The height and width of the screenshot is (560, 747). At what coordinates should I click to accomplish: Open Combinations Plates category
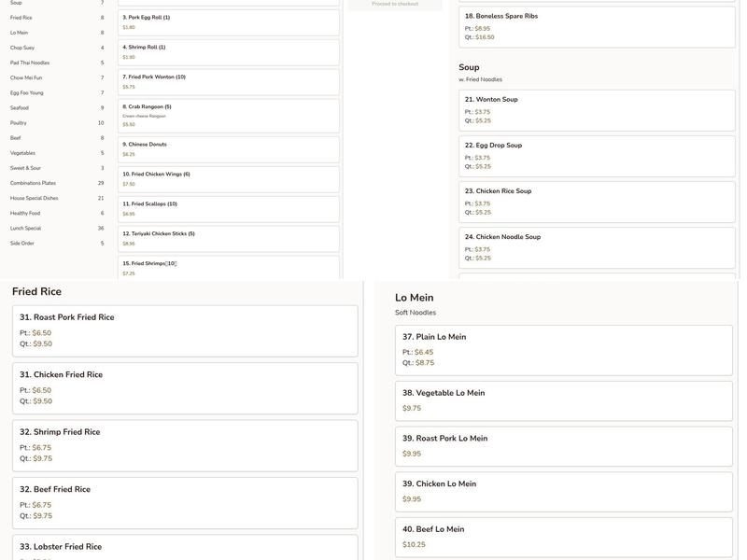pos(33,183)
